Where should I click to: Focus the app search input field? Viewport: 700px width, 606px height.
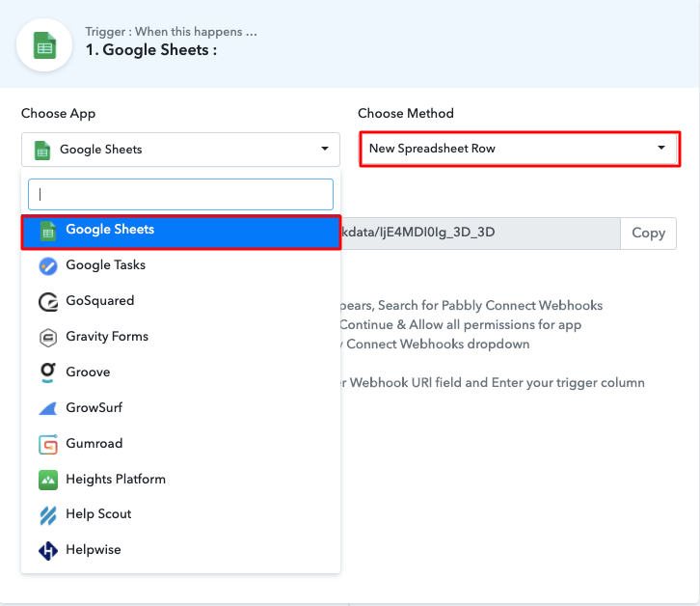(181, 194)
